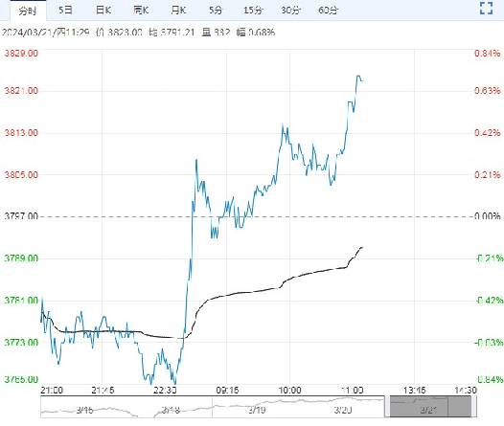Open the 30分 interval tab

[290, 11]
